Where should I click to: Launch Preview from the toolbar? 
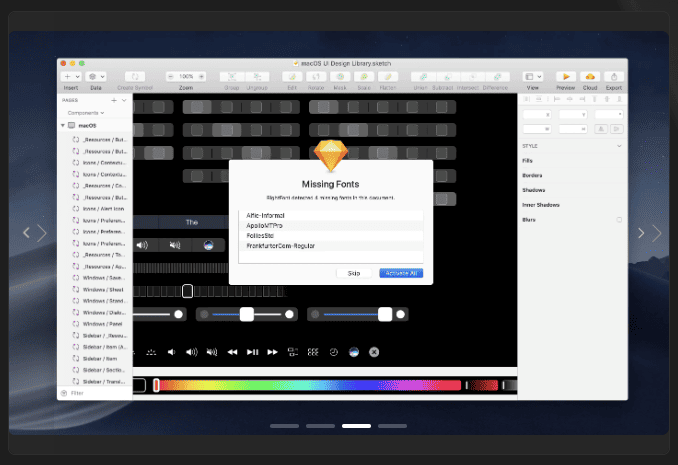coord(566,77)
